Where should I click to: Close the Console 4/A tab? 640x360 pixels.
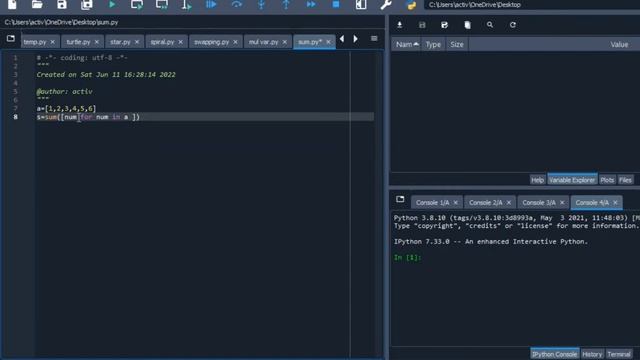[x=615, y=202]
